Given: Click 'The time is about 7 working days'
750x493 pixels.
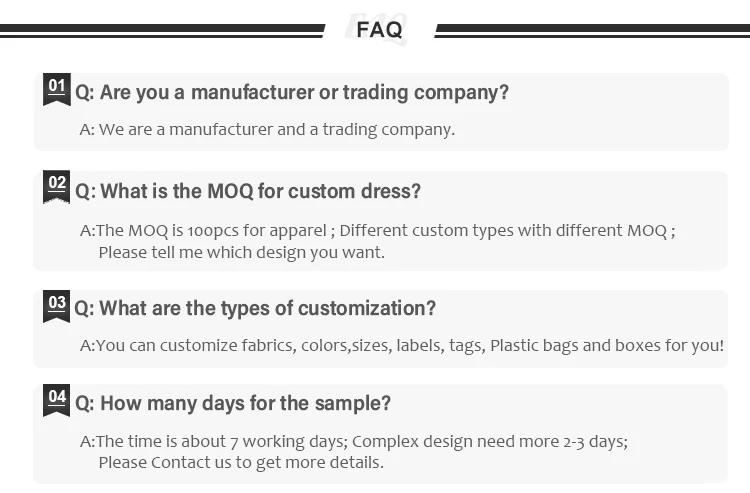Looking at the screenshot, I should pyautogui.click(x=220, y=441).
